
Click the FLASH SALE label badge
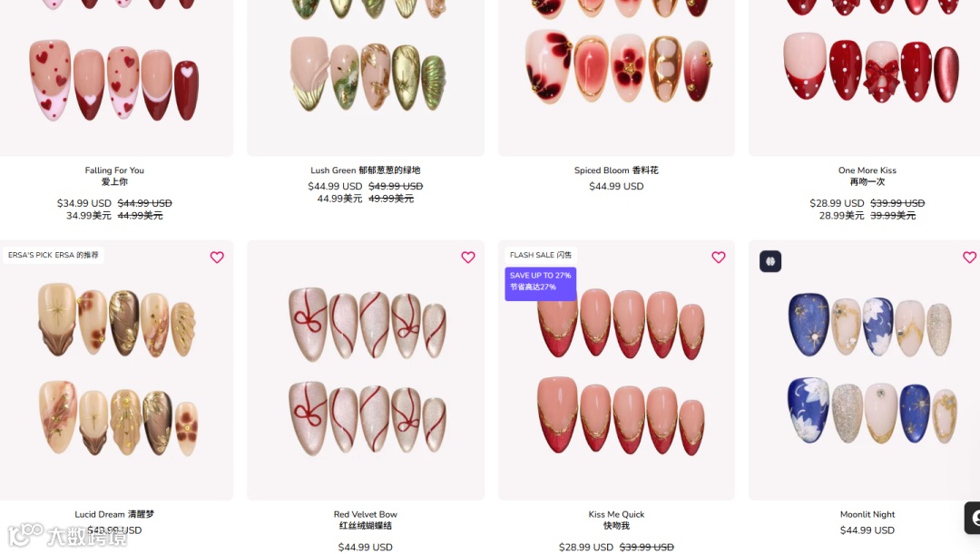point(541,255)
